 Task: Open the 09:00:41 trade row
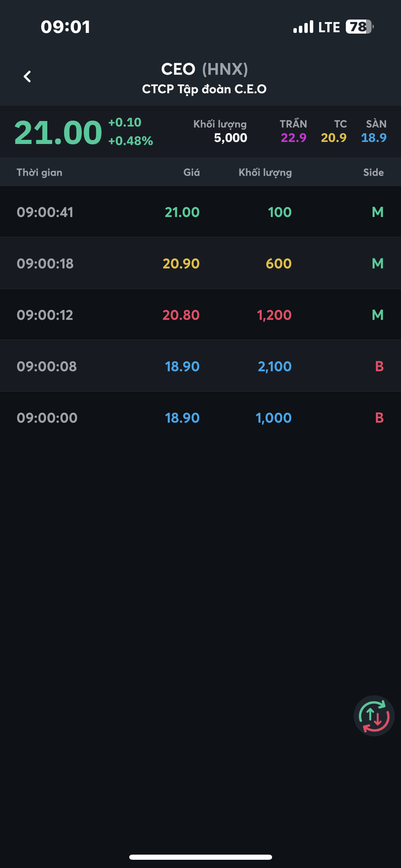[200, 212]
